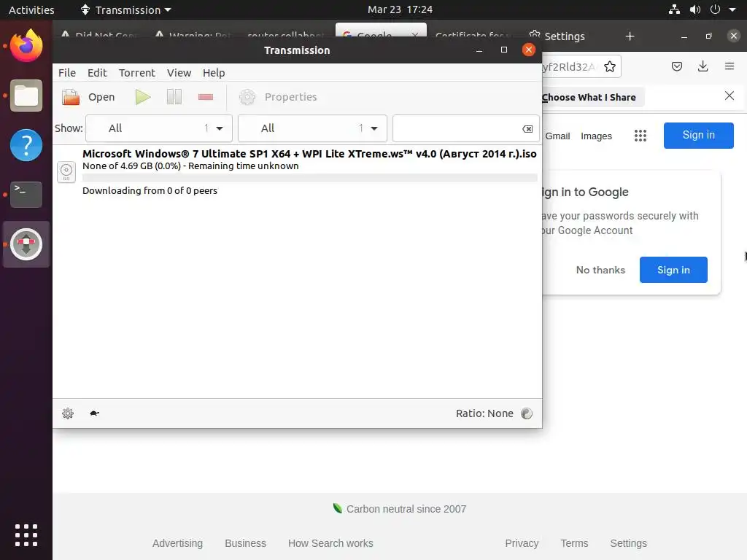Click the round icon next to Ratio
This screenshot has width=747, height=560.
coord(527,413)
